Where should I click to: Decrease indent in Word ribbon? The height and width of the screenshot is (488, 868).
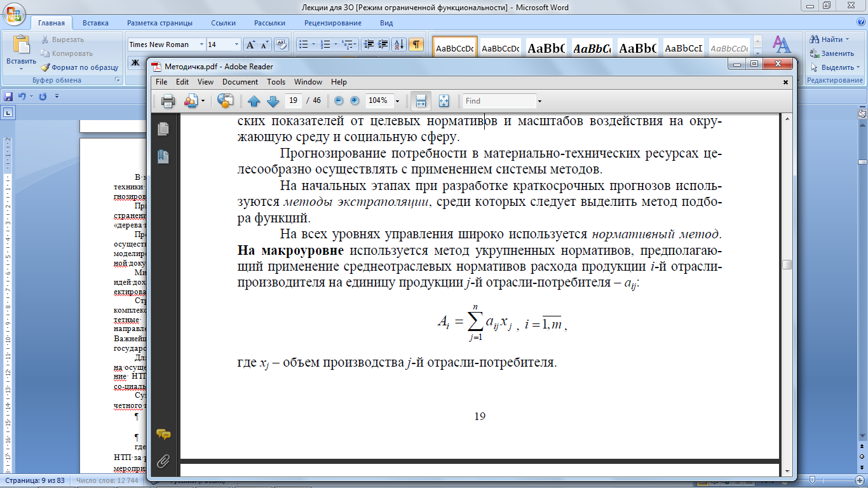pos(369,44)
